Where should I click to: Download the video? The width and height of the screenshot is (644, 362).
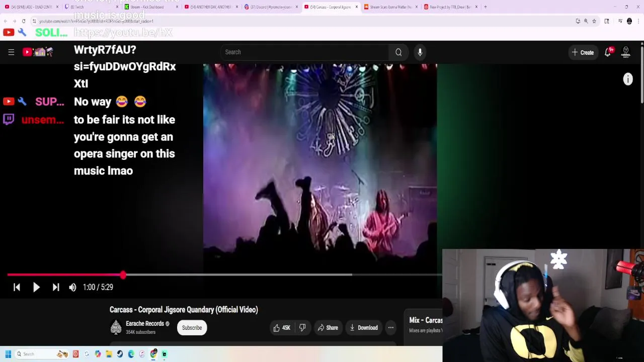coord(364,328)
